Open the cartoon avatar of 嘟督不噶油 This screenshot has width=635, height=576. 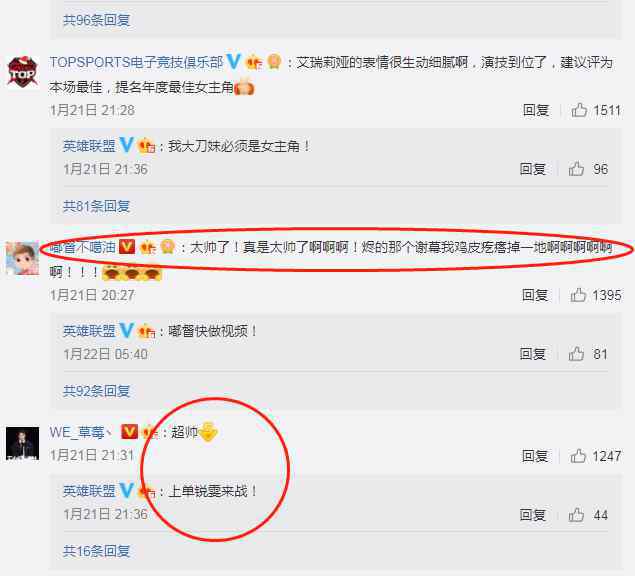[23, 258]
